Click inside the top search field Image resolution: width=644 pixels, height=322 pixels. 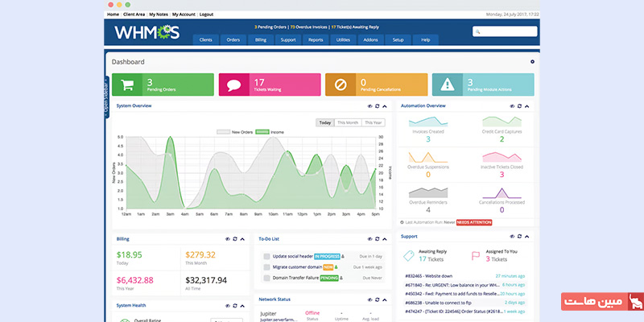click(505, 31)
